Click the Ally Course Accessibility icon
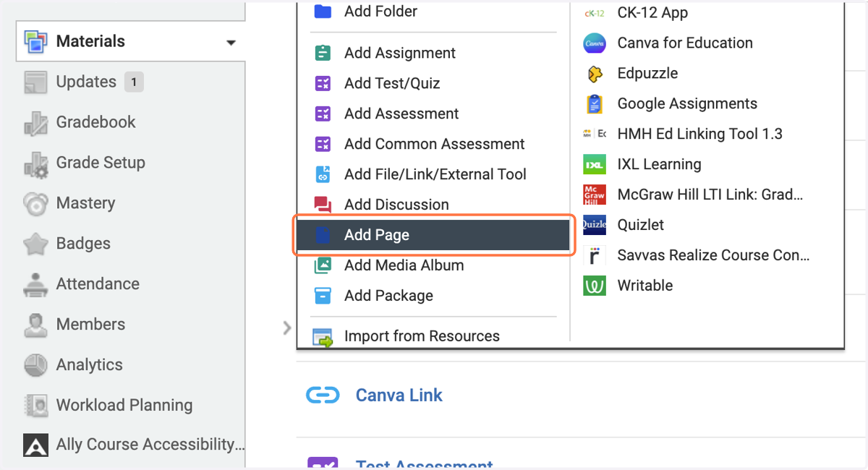Viewport: 868px width, 470px height. click(x=35, y=445)
